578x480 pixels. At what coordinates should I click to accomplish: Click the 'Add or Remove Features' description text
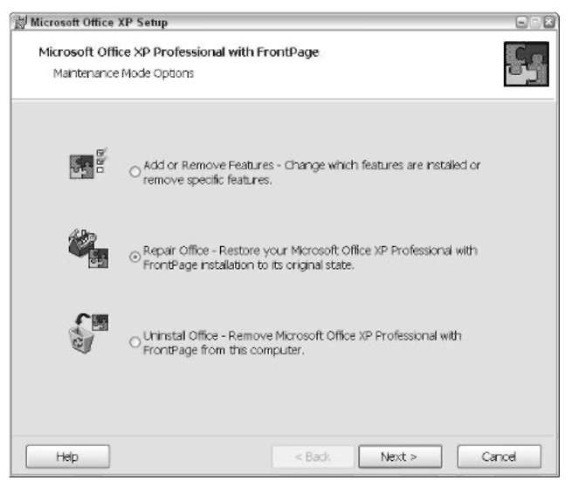tap(312, 172)
